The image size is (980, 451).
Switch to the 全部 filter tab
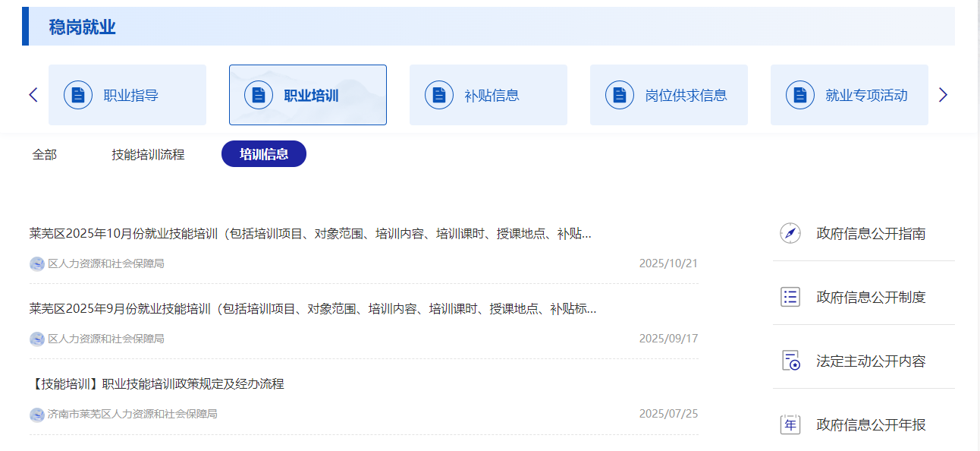point(45,154)
